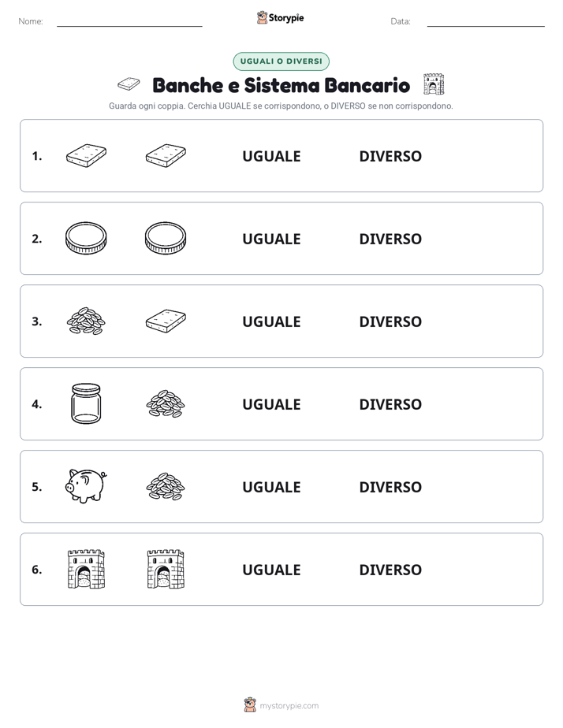Click the left castle bank image in row 6
This screenshot has width=563, height=728.
click(86, 569)
